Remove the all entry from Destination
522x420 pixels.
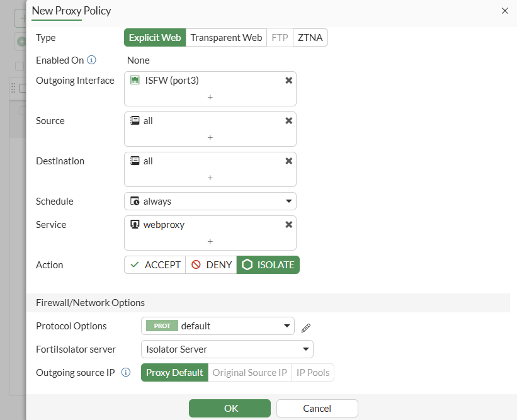pyautogui.click(x=288, y=161)
